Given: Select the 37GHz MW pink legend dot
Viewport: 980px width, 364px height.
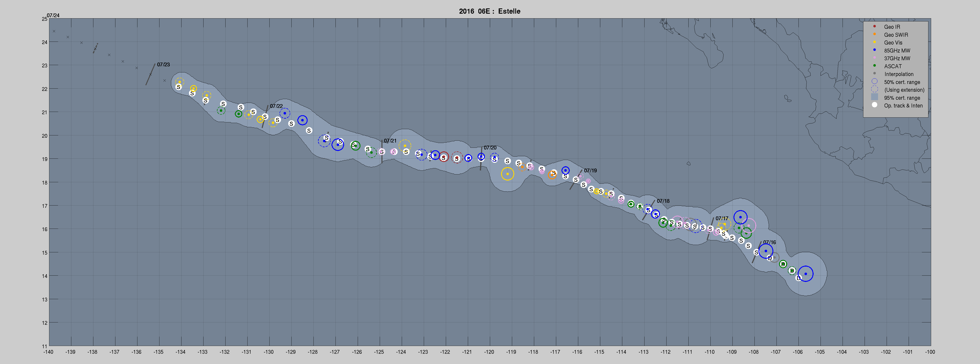Looking at the screenshot, I should 874,58.
